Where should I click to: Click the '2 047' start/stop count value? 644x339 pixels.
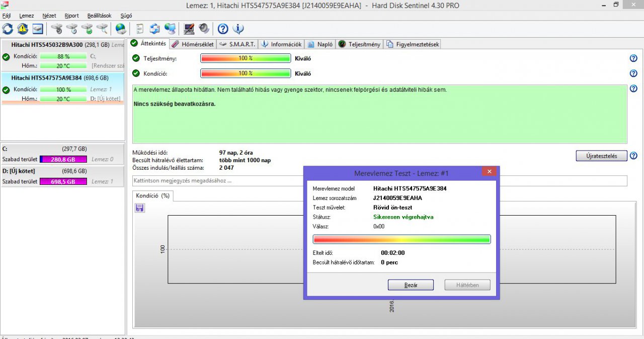226,168
